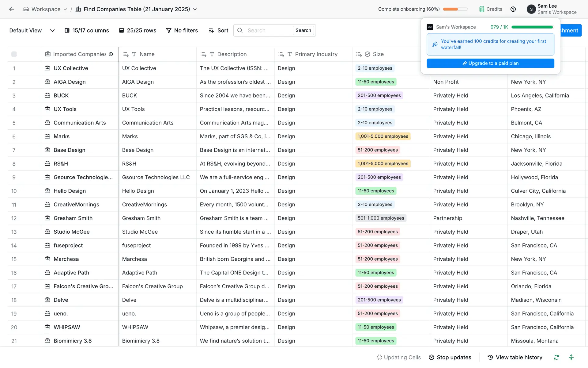The image size is (588, 368).
Task: Expand the Find Companies Table title dropdown
Action: pyautogui.click(x=195, y=9)
